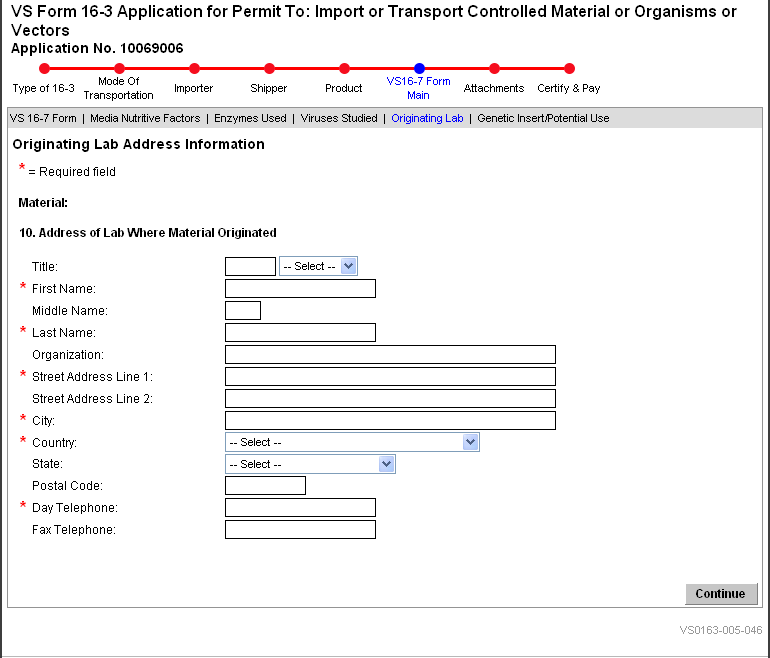
Task: Click the Type of 16-3 step dot
Action: pos(44,69)
